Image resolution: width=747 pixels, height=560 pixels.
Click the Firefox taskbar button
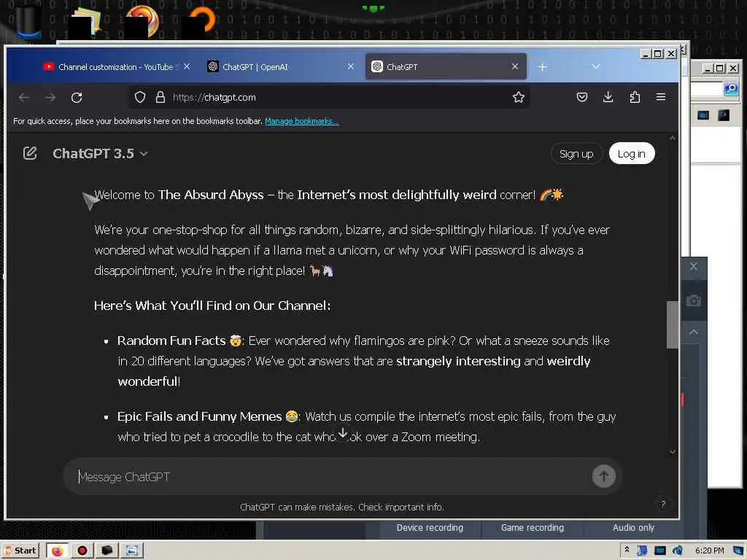57,551
